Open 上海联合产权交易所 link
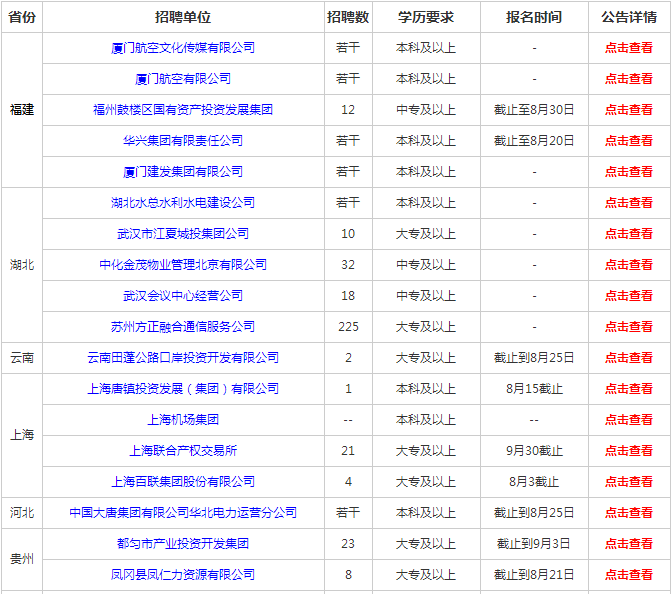672x594 pixels. point(183,451)
